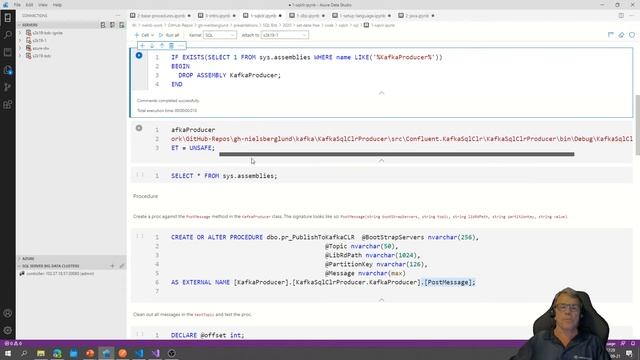The image size is (640, 360).
Task: Open the Connections view in activity bar
Action: (8, 18)
